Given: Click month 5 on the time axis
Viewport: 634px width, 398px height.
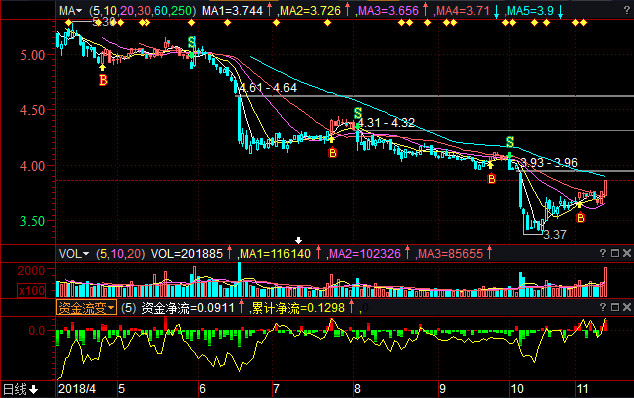Looking at the screenshot, I should [122, 389].
